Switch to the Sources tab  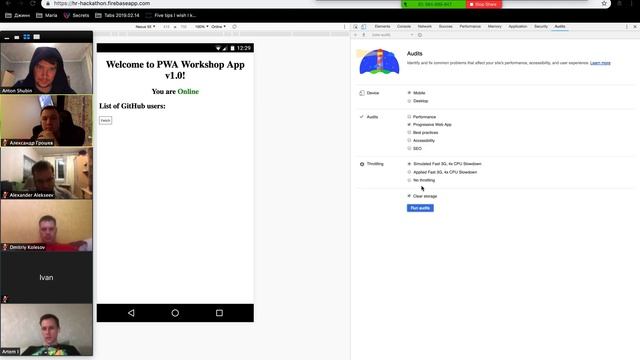tap(446, 27)
